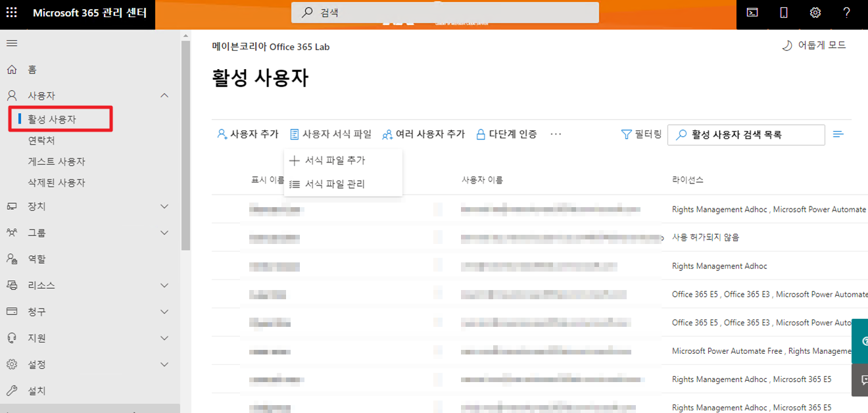This screenshot has height=413, width=868.
Task: Sort by the 사용자 이름 column header
Action: click(x=482, y=180)
